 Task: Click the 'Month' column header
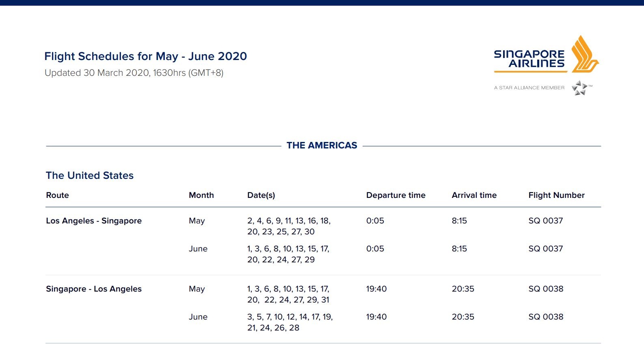pyautogui.click(x=201, y=195)
